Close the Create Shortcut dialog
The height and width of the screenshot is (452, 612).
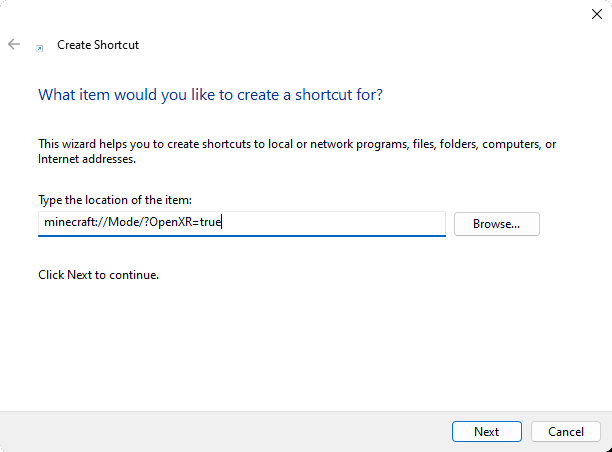(x=597, y=14)
